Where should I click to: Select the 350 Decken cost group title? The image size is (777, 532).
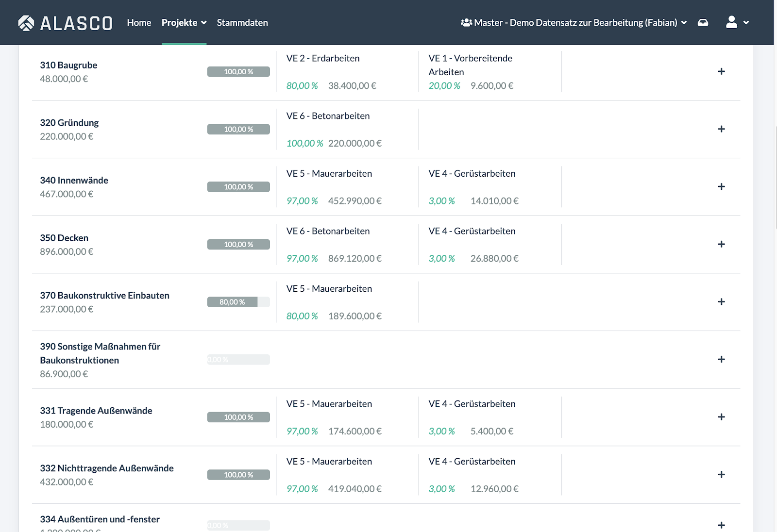click(64, 238)
